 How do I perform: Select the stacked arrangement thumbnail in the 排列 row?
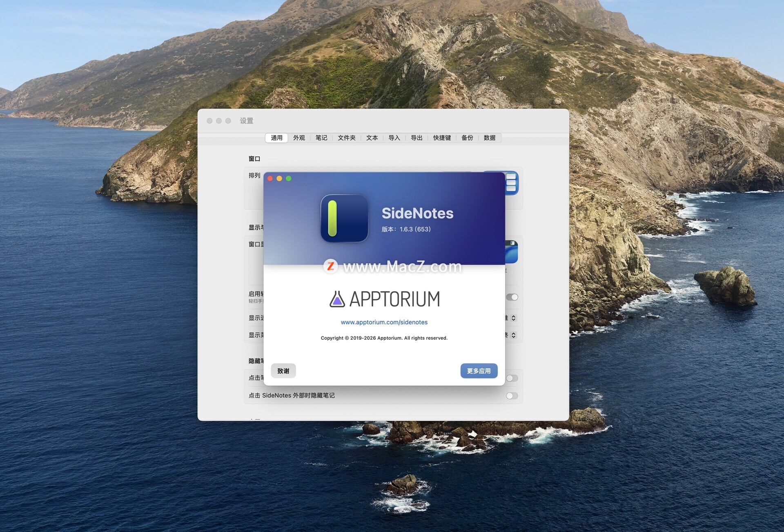[511, 183]
